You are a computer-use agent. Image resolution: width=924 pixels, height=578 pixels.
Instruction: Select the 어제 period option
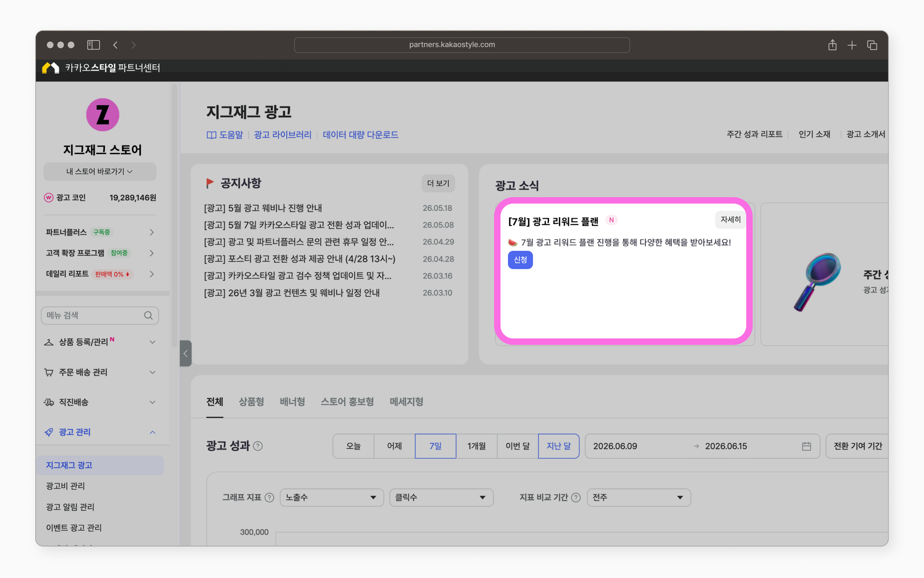[394, 446]
